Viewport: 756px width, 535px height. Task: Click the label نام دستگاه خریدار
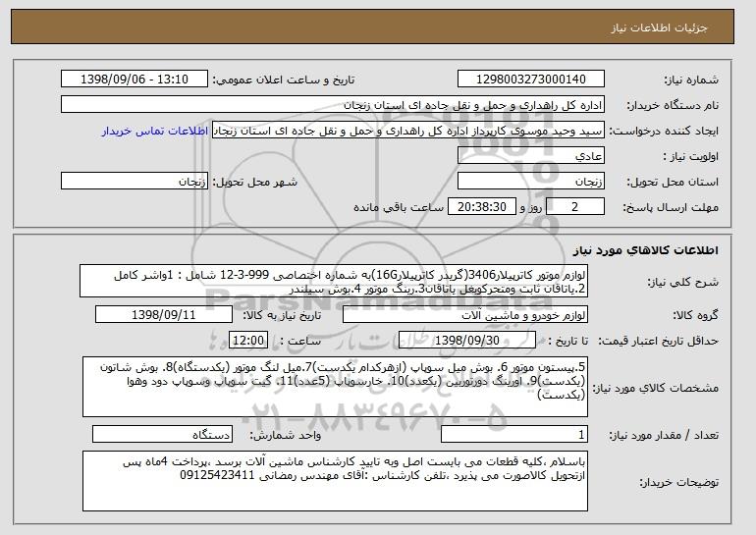click(673, 106)
